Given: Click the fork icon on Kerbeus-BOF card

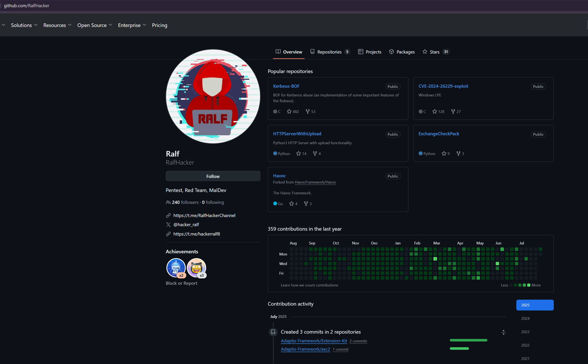Looking at the screenshot, I should click(x=307, y=111).
